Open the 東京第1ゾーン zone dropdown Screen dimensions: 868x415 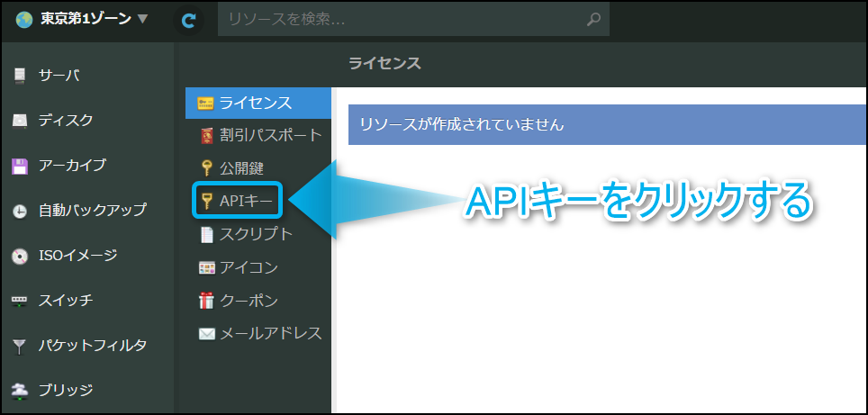(x=82, y=18)
